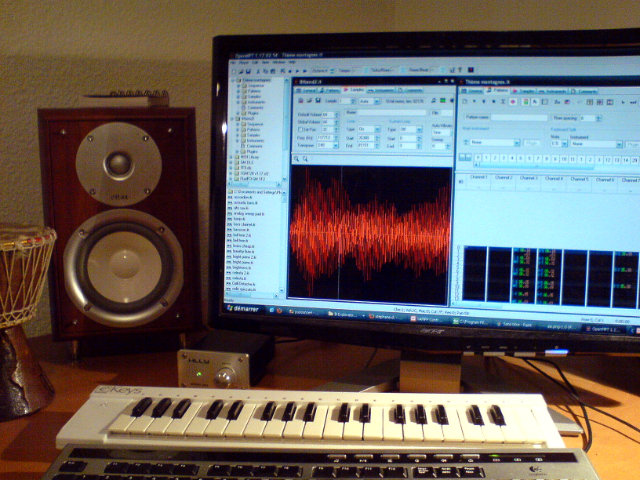
Task: Open the Windows démarrer Start button
Action: pyautogui.click(x=243, y=309)
